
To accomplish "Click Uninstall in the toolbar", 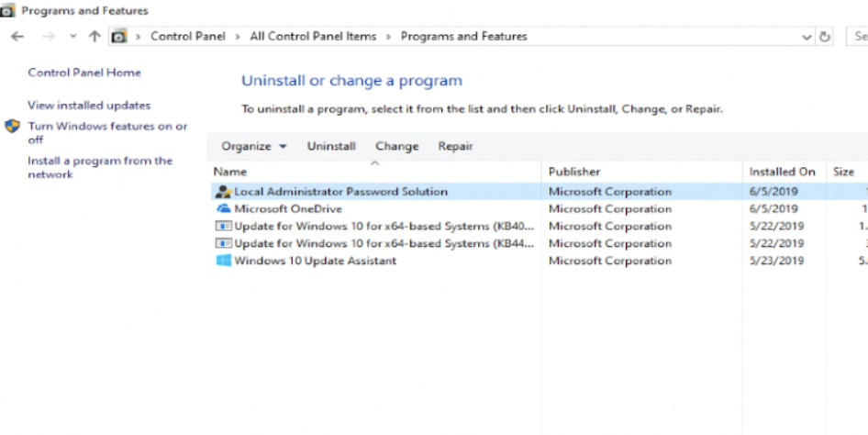I will pos(331,147).
